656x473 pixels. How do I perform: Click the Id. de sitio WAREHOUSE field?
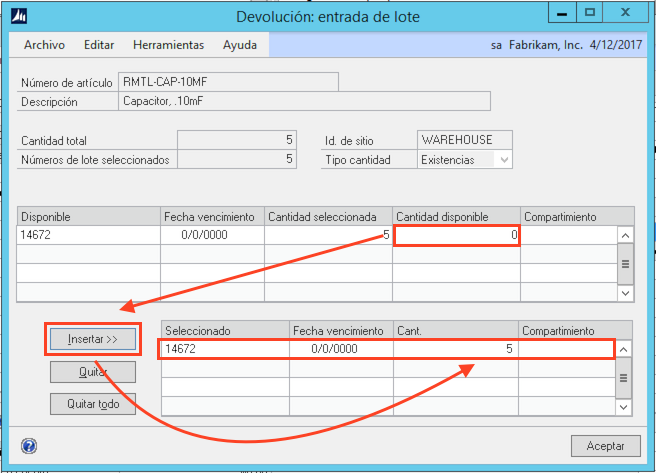465,140
